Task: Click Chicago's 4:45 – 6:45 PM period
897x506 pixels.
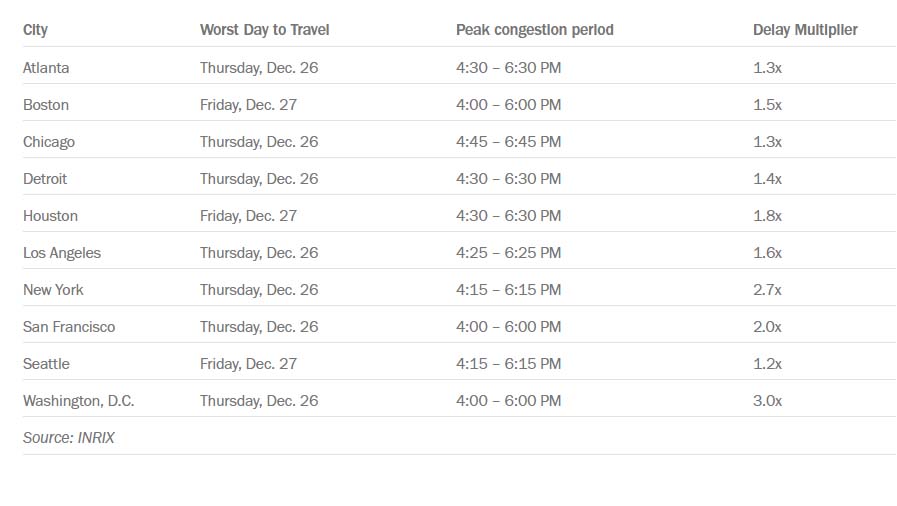Action: [509, 142]
